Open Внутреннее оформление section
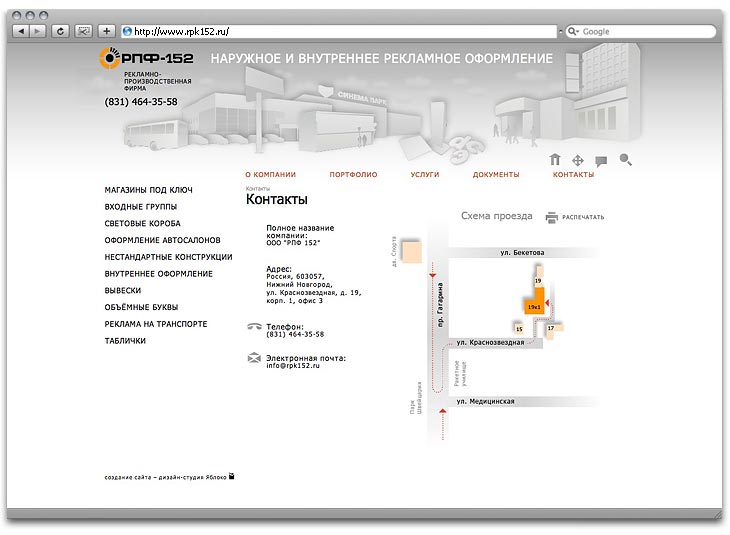 click(159, 274)
